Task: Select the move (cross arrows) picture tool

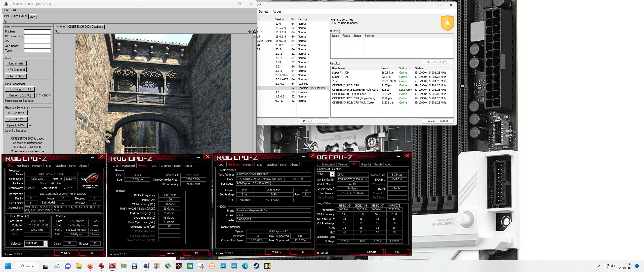Action: pyautogui.click(x=250, y=31)
